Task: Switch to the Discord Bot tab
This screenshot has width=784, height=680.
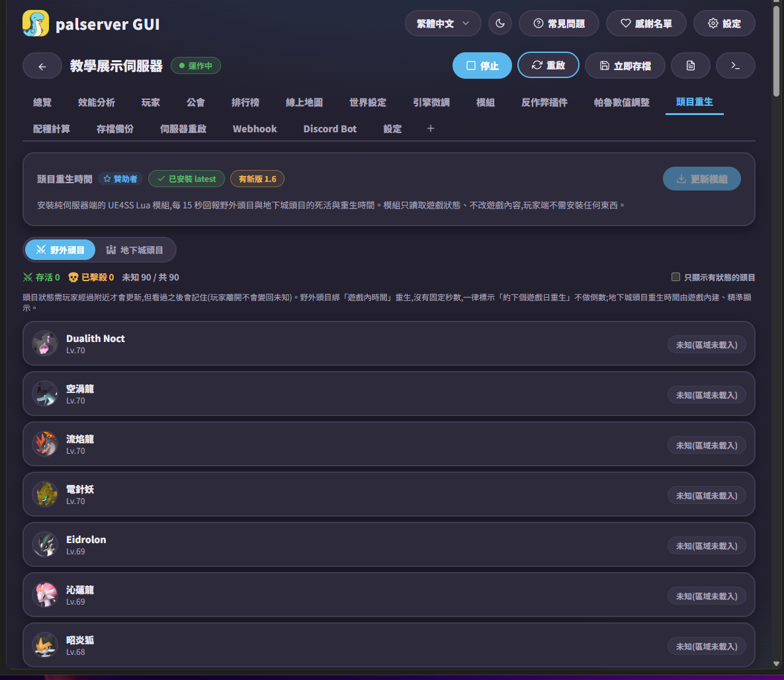Action: 330,129
